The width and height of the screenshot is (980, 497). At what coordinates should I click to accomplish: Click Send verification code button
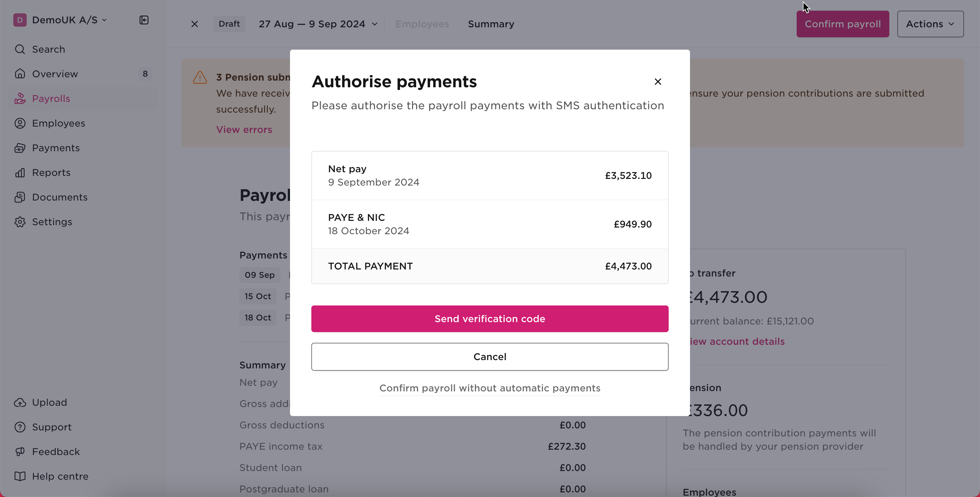point(490,319)
